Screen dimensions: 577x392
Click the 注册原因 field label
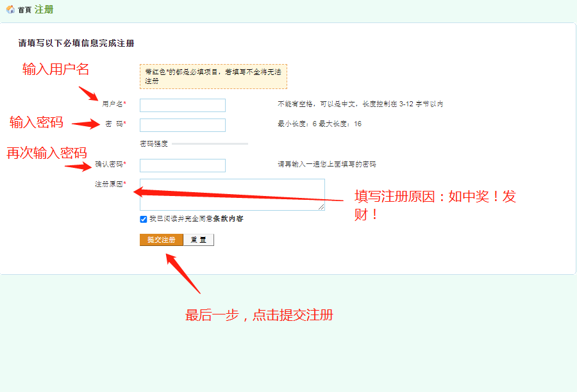pos(110,184)
